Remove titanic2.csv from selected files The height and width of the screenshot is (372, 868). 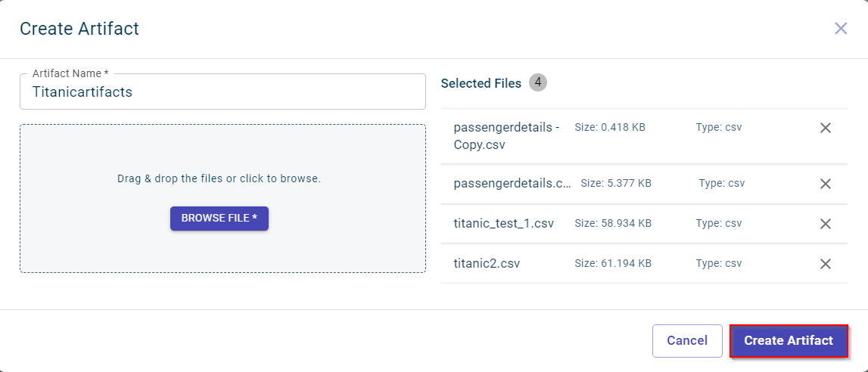pos(826,264)
